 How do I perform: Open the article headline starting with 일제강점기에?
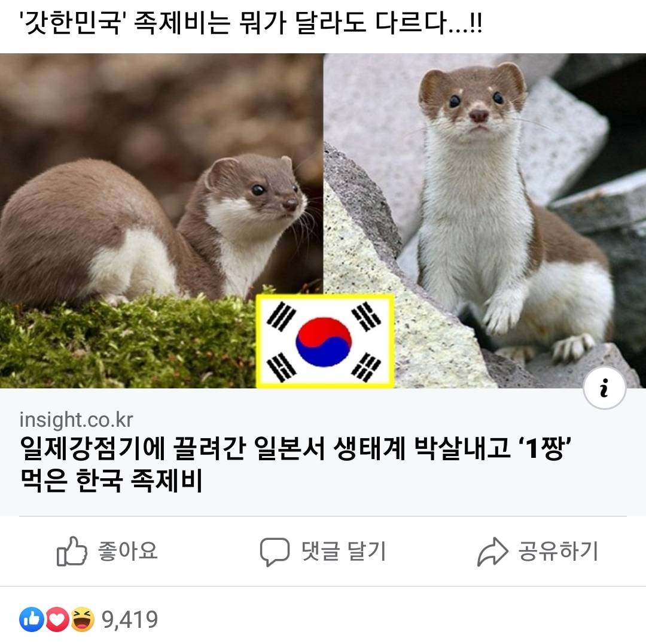295,464
